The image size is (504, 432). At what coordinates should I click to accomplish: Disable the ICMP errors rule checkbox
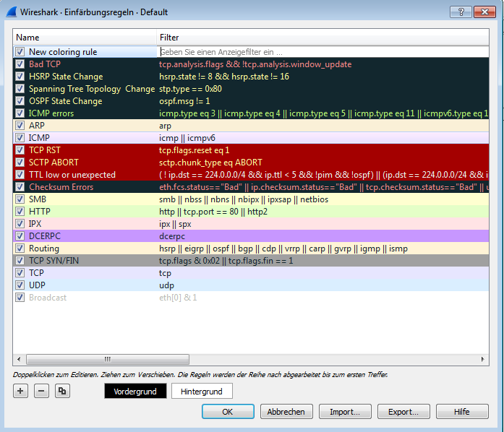(x=20, y=113)
